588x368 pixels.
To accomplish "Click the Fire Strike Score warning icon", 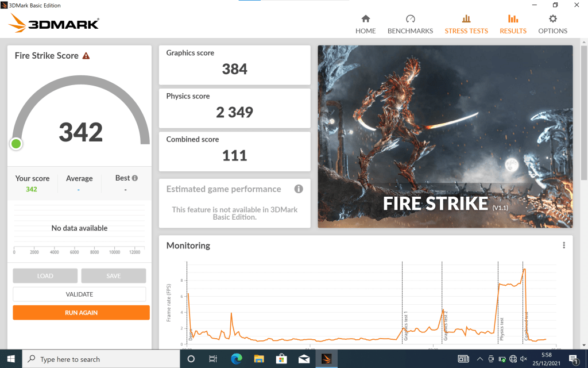I will pyautogui.click(x=86, y=56).
